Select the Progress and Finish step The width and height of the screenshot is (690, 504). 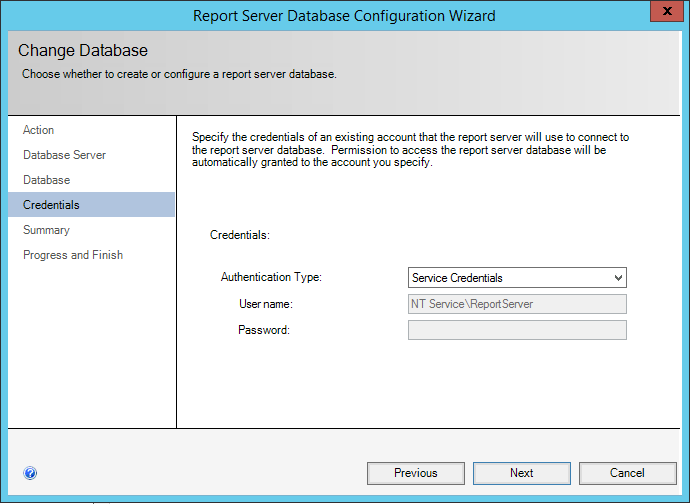click(x=73, y=255)
